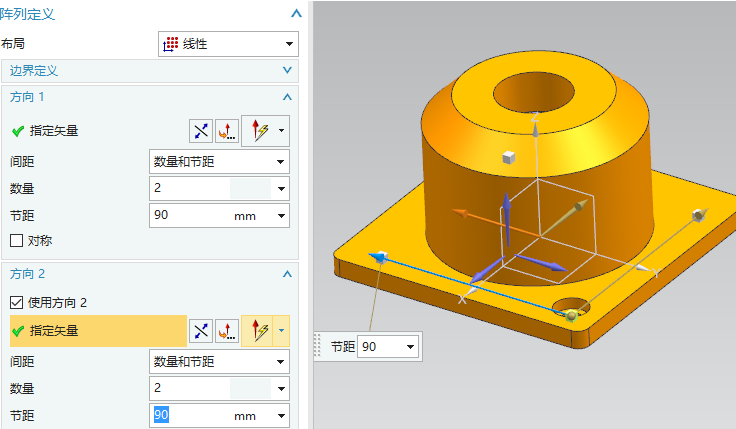Collapse the 阵列定义 section
Viewport: 736px width, 429px height.
[x=294, y=14]
